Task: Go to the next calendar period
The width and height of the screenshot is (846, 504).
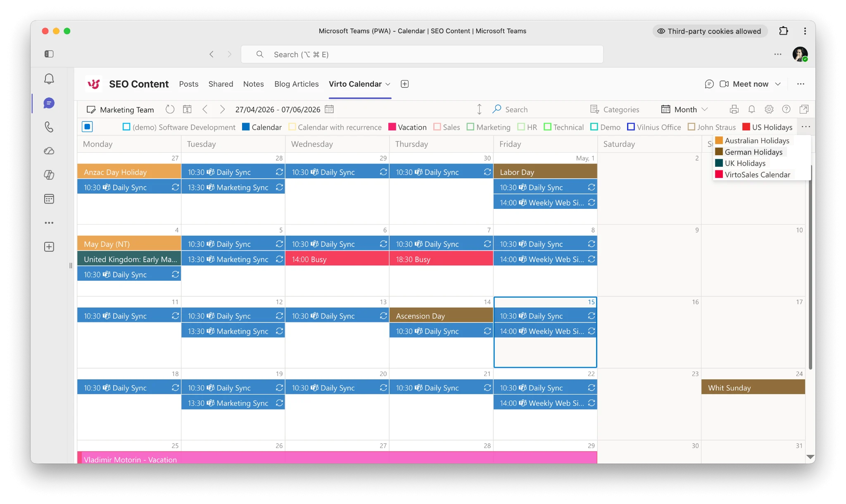Action: coord(222,109)
